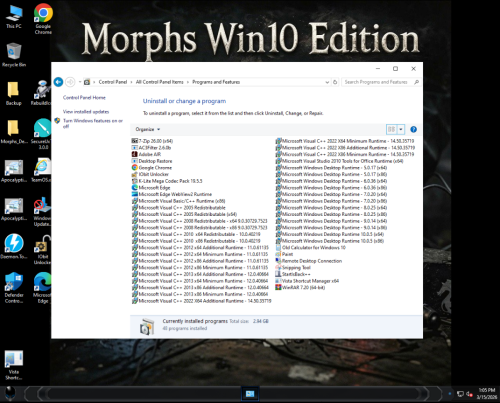Screen dimensions: 500x403
Task: Click the change view icon button
Action: tap(391, 129)
